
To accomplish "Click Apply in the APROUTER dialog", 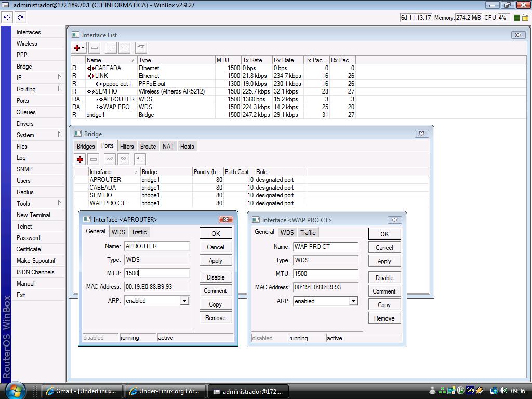I will click(x=216, y=261).
